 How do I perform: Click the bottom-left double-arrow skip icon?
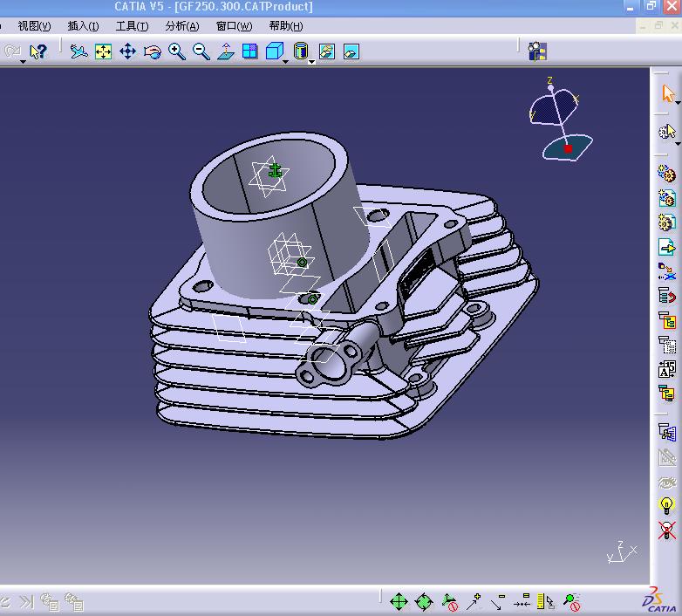(26, 602)
